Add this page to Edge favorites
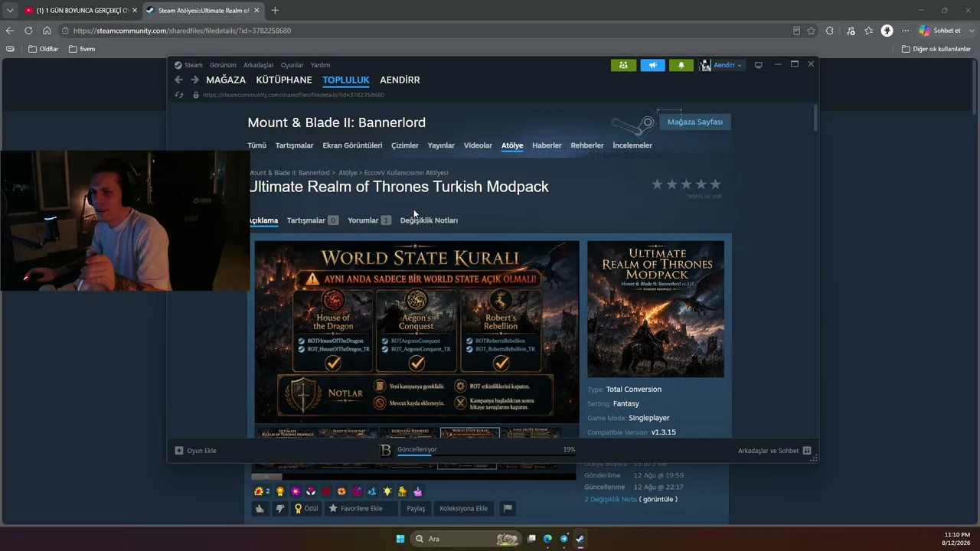Image resolution: width=980 pixels, height=551 pixels. [811, 31]
